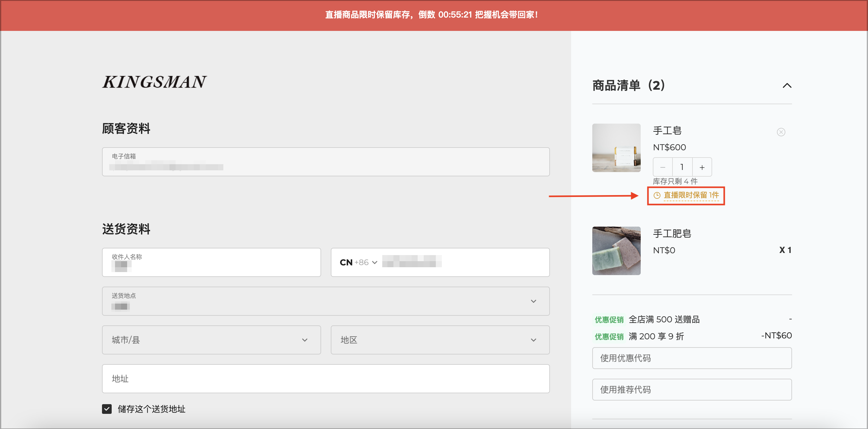Collapse the 商品清单 section chevron
The width and height of the screenshot is (868, 429).
[787, 85]
